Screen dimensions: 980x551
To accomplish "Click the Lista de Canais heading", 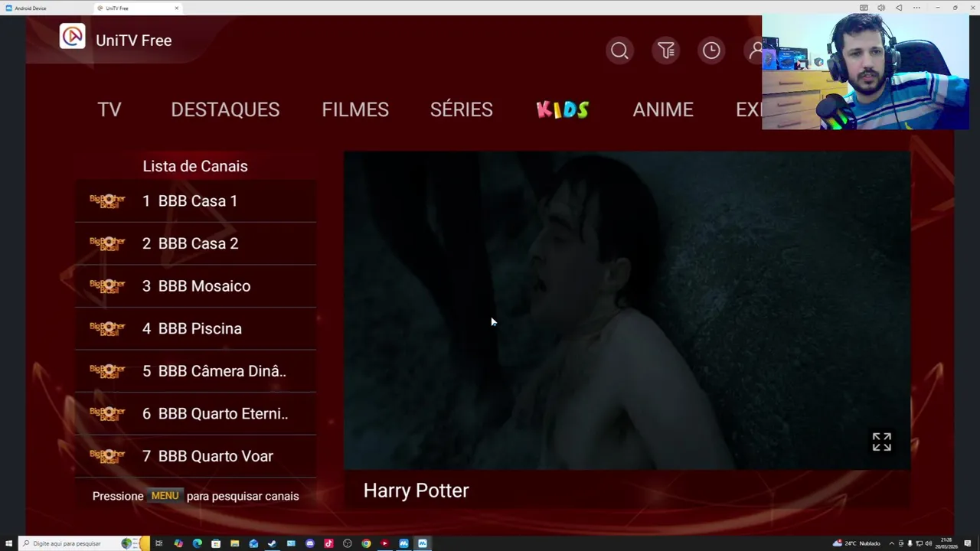I will (x=195, y=166).
